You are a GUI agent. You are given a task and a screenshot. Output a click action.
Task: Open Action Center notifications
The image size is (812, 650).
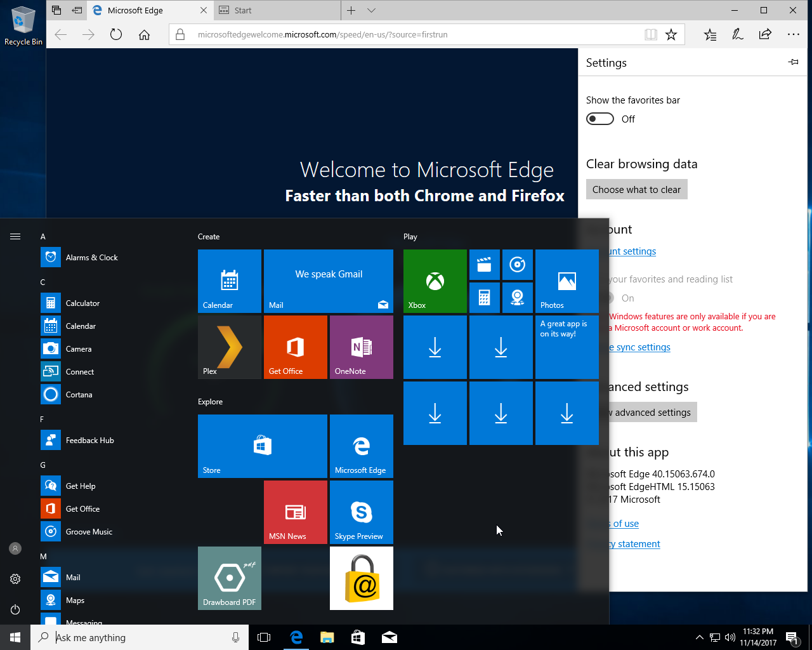[x=792, y=637]
